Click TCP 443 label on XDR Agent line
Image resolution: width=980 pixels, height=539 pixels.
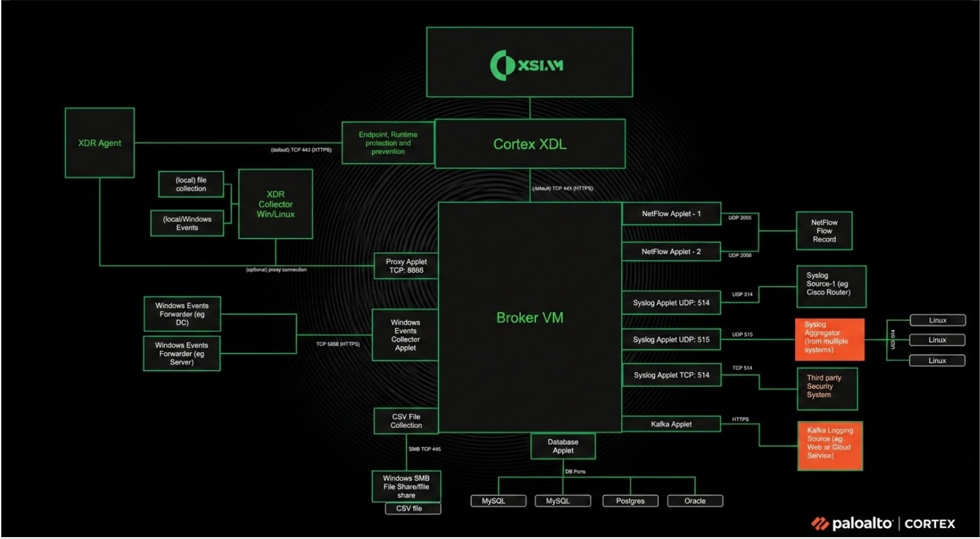tap(301, 150)
